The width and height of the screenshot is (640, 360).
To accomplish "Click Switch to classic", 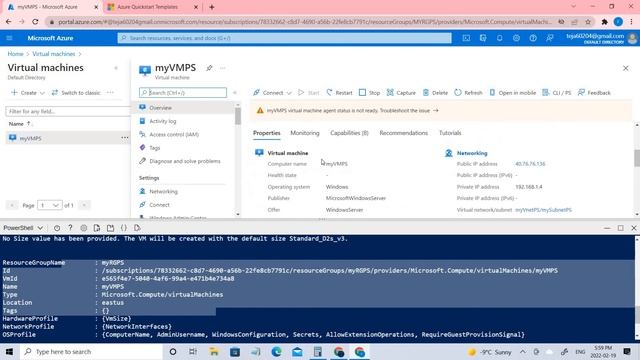I will (76, 93).
